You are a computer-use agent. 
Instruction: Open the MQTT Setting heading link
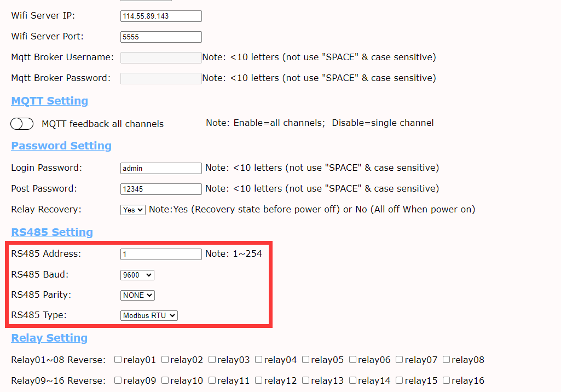[50, 101]
